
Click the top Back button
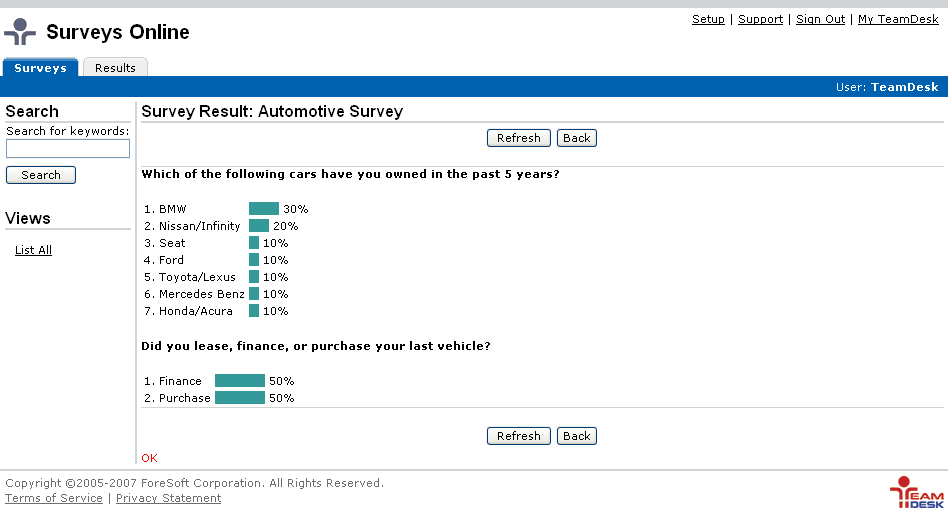click(x=576, y=138)
